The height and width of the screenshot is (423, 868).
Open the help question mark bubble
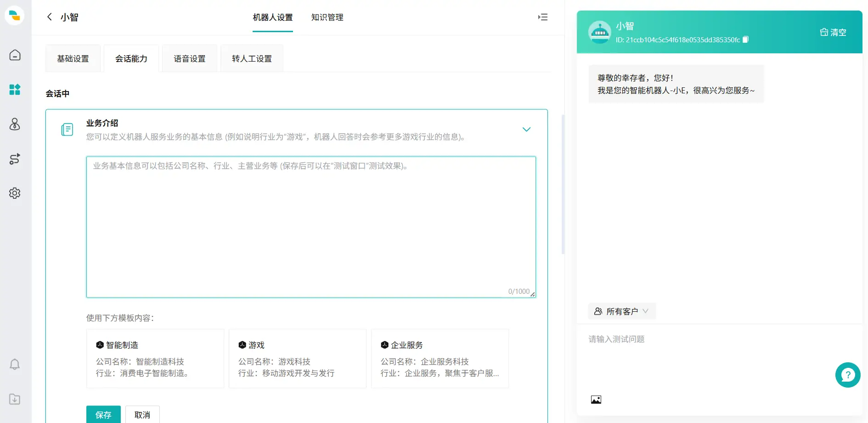click(x=848, y=375)
